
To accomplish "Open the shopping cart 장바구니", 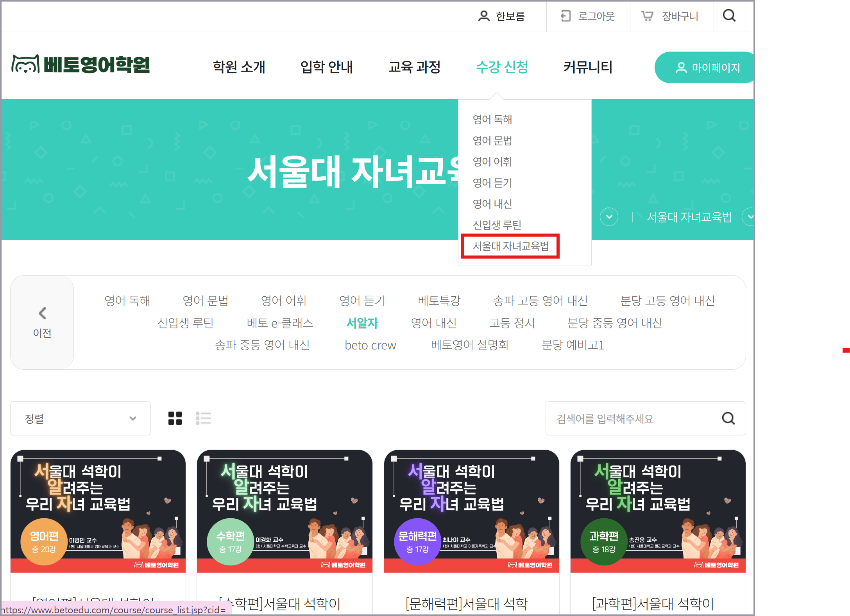I will click(670, 16).
